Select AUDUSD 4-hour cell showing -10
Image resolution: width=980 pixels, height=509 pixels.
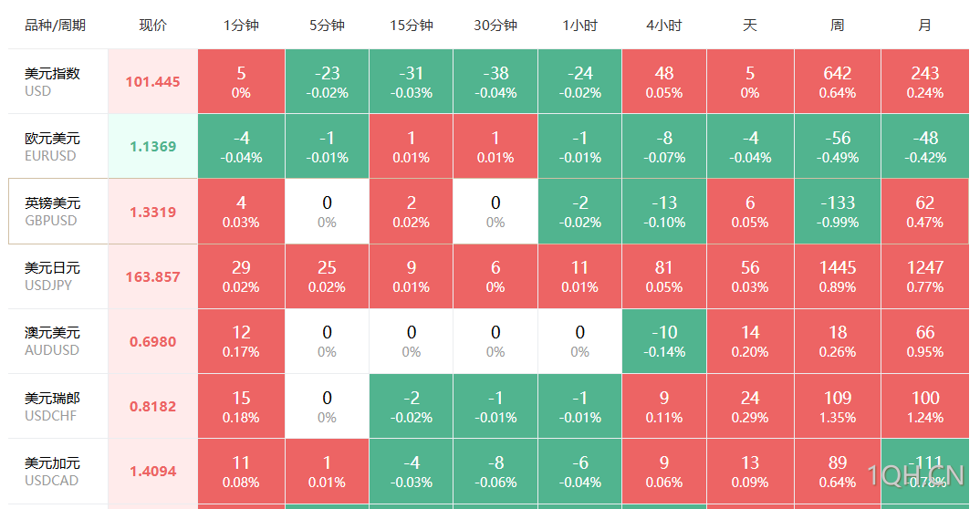click(x=663, y=342)
